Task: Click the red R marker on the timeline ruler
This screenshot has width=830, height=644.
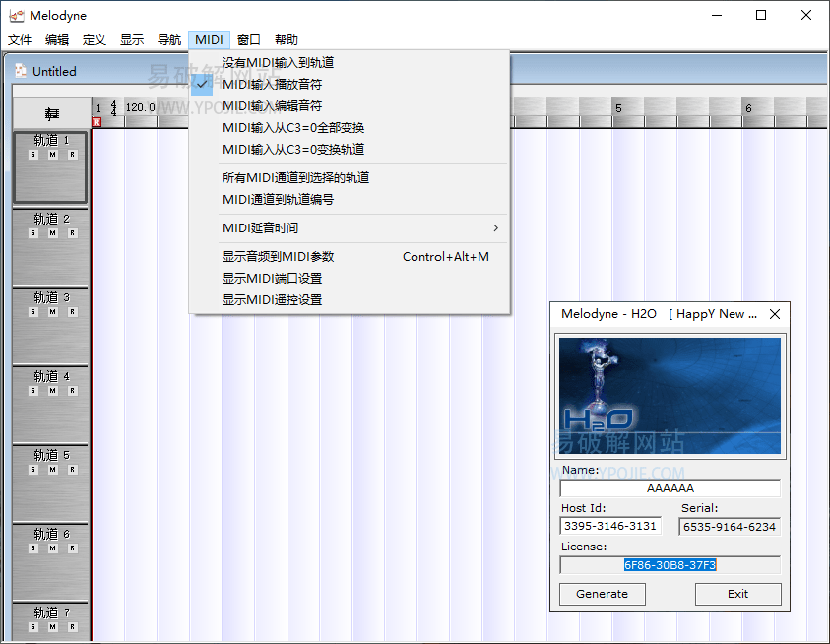Action: tap(96, 122)
